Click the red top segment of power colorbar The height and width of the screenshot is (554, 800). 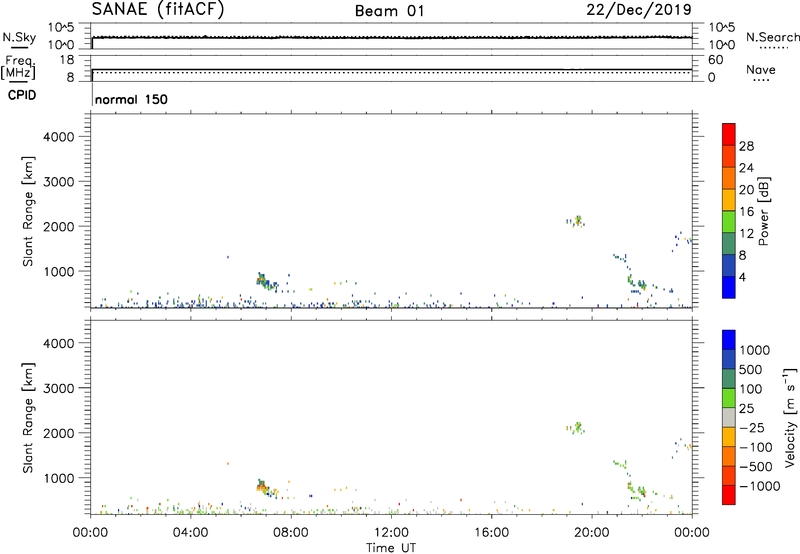coord(729,134)
